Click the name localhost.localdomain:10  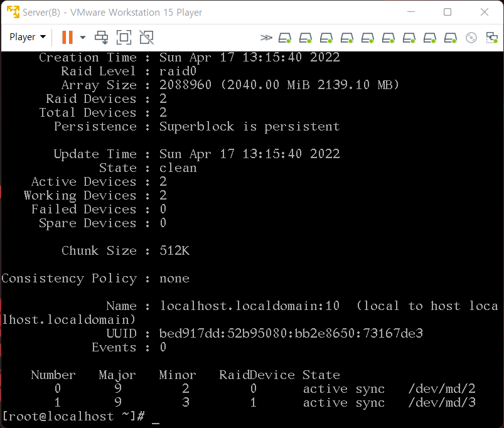click(249, 306)
